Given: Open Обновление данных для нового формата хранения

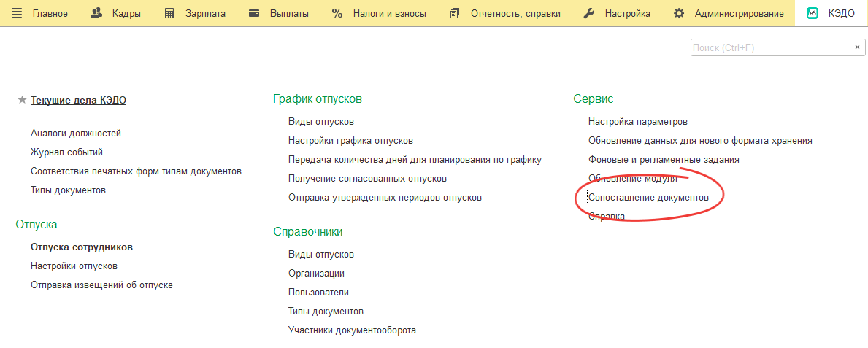Looking at the screenshot, I should pos(700,141).
